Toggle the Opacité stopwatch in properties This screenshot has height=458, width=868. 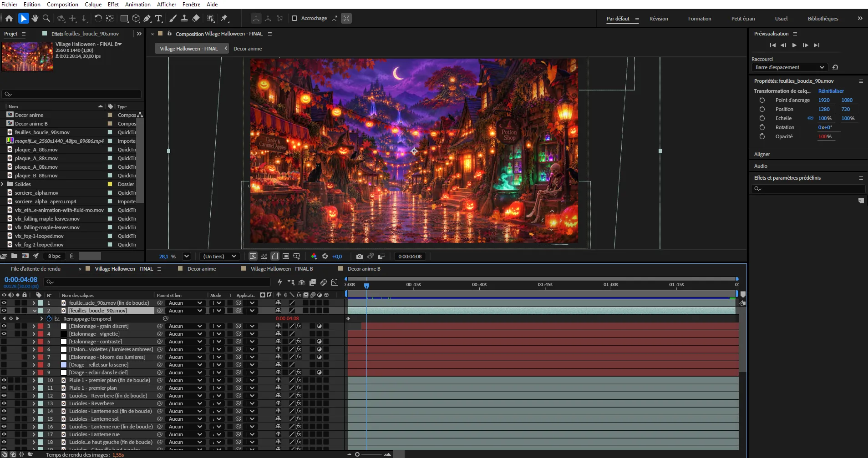point(762,136)
